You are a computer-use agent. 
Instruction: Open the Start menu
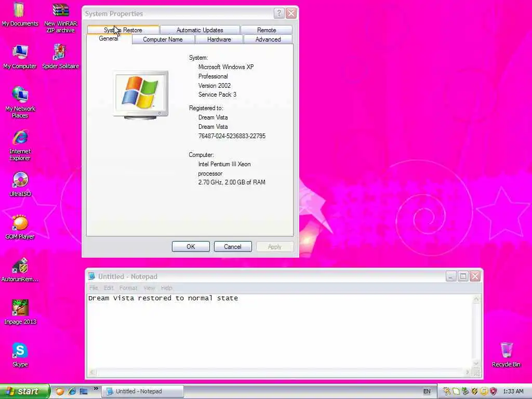[x=25, y=391]
